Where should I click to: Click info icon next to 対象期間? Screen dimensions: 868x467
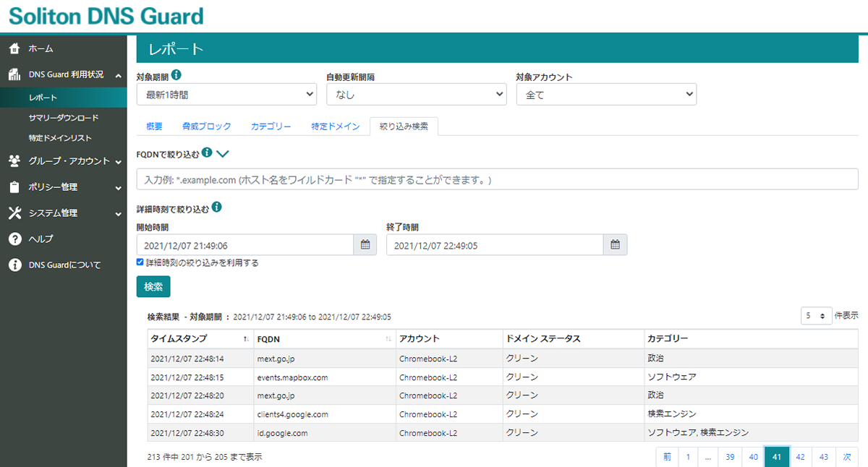tap(176, 74)
